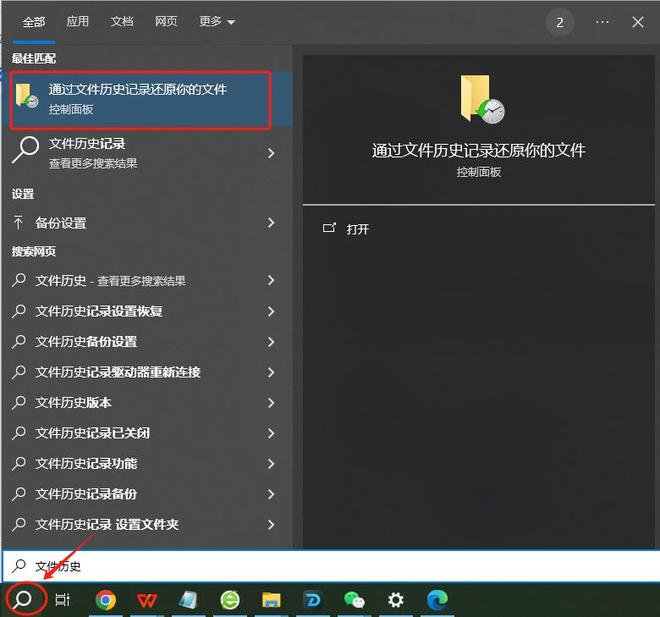This screenshot has height=617, width=660.
Task: Launch Google Chrome from the taskbar
Action: point(105,600)
